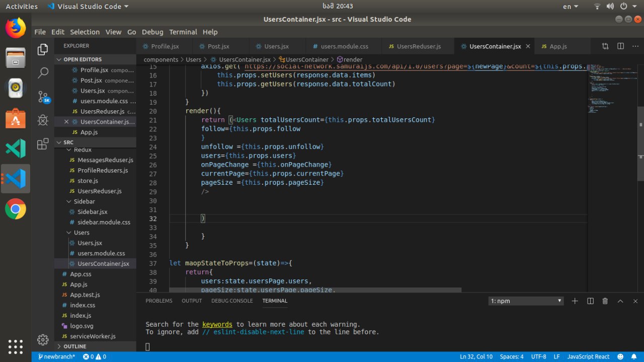This screenshot has height=362, width=644.
Task: Open the Search view in activity bar
Action: (43, 73)
